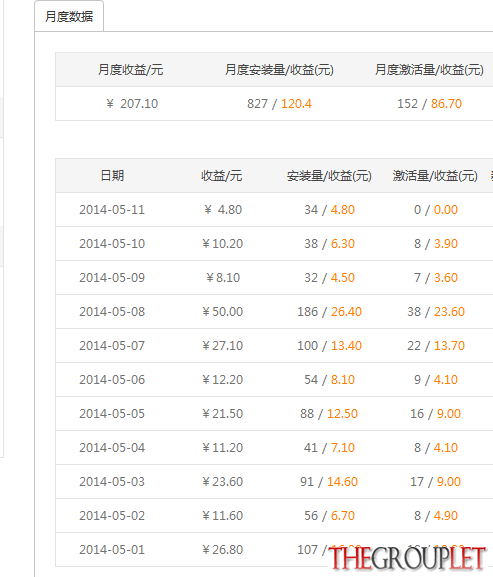Click the earnings value ¥23.60
Viewport: 493px width, 577px height.
223,482
